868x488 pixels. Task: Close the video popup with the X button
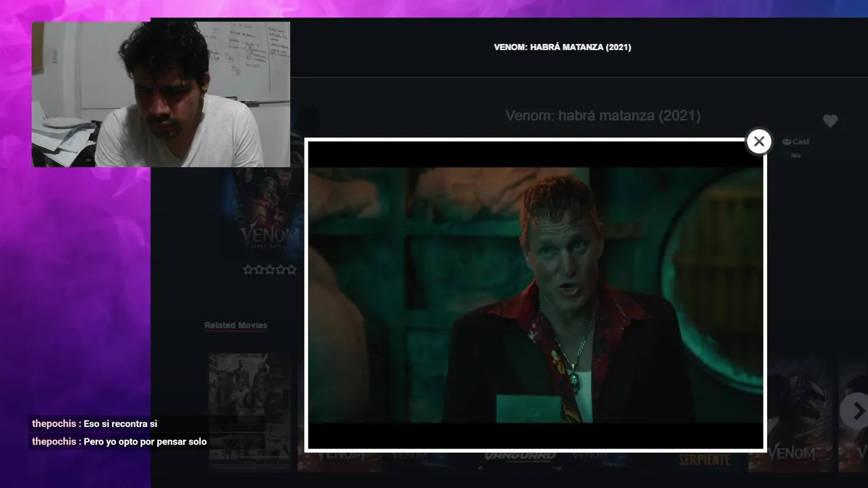[x=759, y=142]
